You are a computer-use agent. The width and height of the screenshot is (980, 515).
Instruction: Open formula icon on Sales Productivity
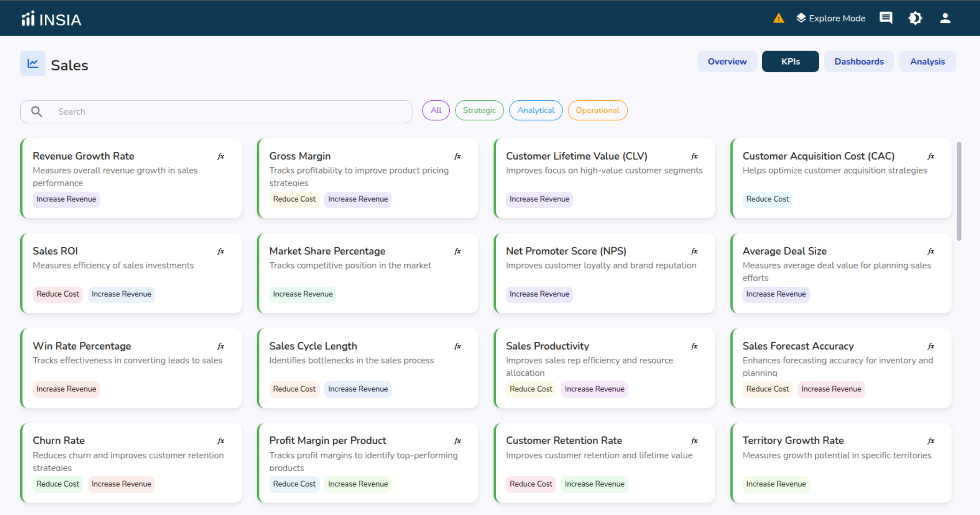click(x=694, y=346)
